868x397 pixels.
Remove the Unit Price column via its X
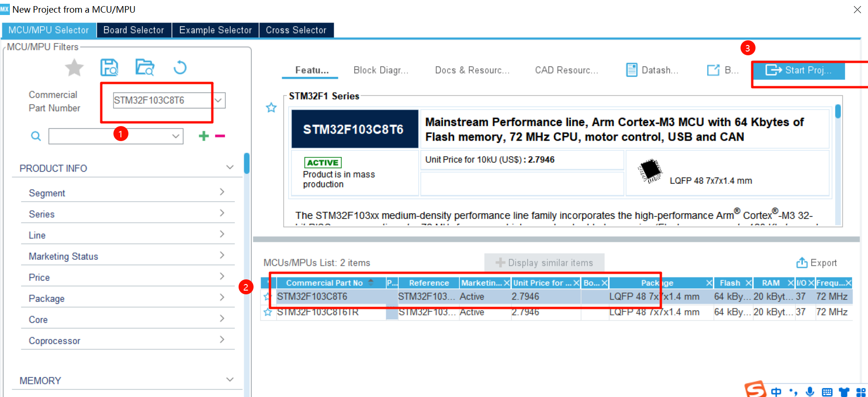576,283
